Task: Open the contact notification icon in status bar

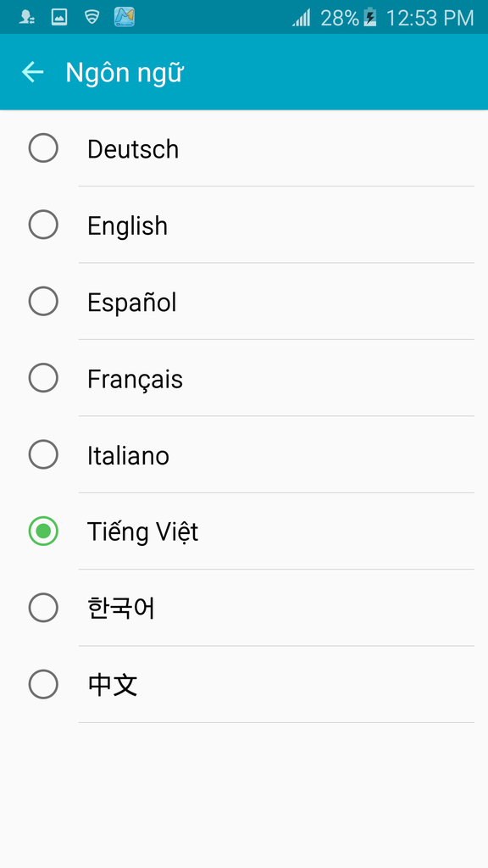Action: coord(26,17)
